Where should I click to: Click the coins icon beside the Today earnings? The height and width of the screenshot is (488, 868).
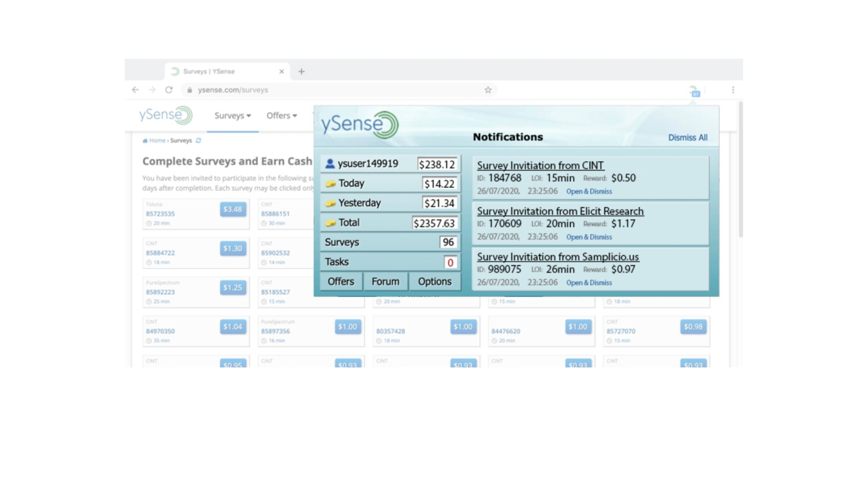click(x=331, y=183)
